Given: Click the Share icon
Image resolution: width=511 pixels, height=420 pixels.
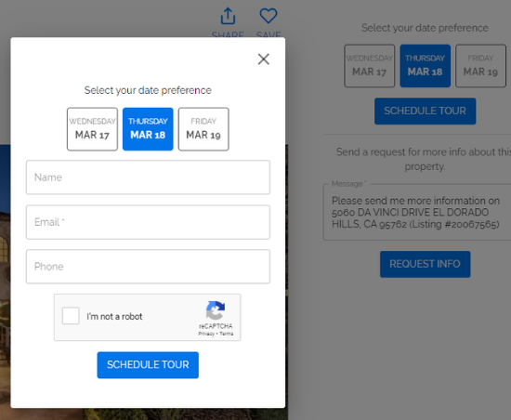Looking at the screenshot, I should 228,16.
